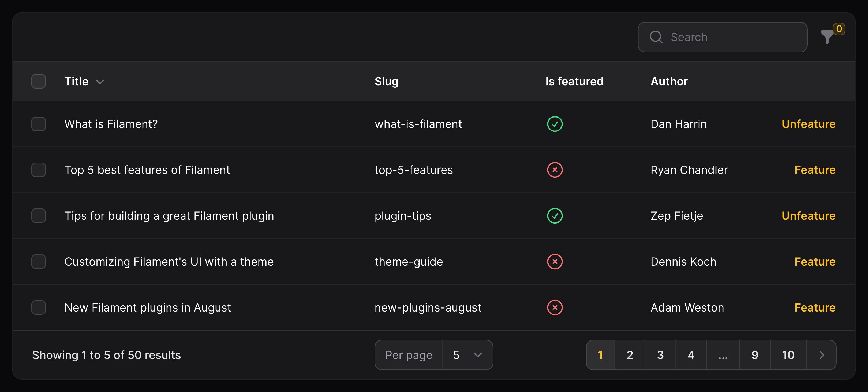This screenshot has width=868, height=392.
Task: Open the table filters funnel icon
Action: (x=828, y=37)
